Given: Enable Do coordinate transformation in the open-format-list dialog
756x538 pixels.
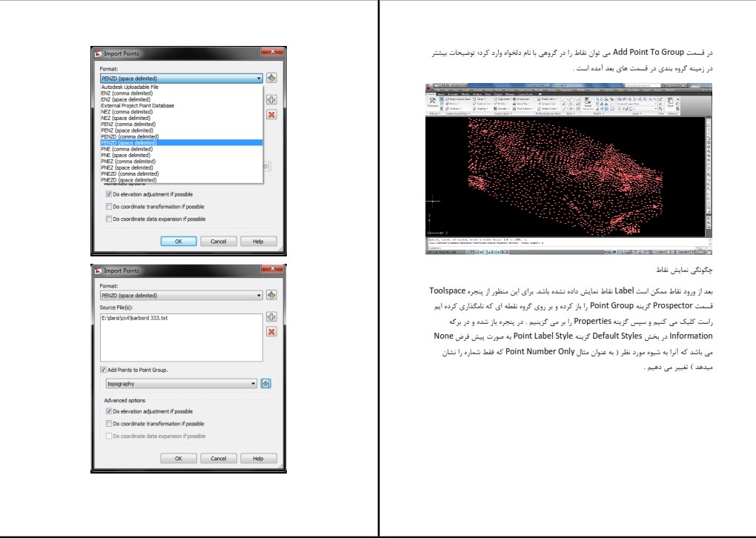Looking at the screenshot, I should point(109,207).
